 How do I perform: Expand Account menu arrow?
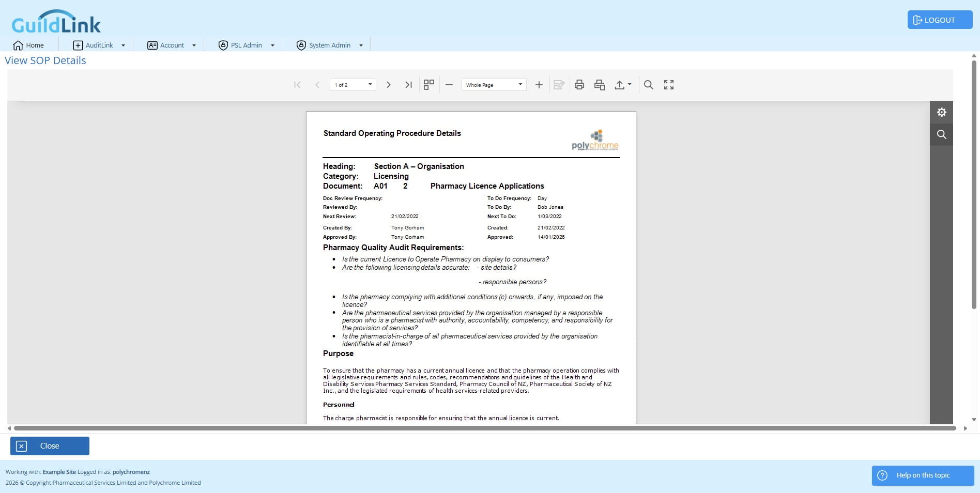[x=194, y=45]
